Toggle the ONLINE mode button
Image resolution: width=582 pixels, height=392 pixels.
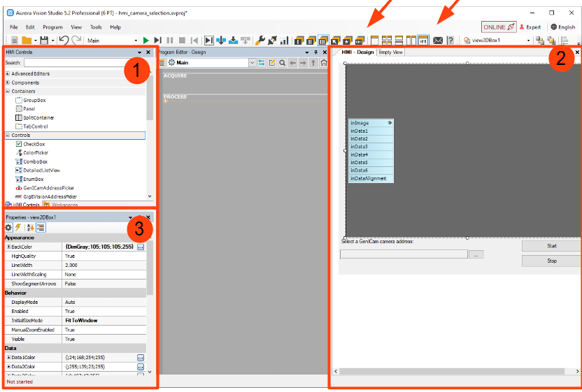tap(498, 27)
